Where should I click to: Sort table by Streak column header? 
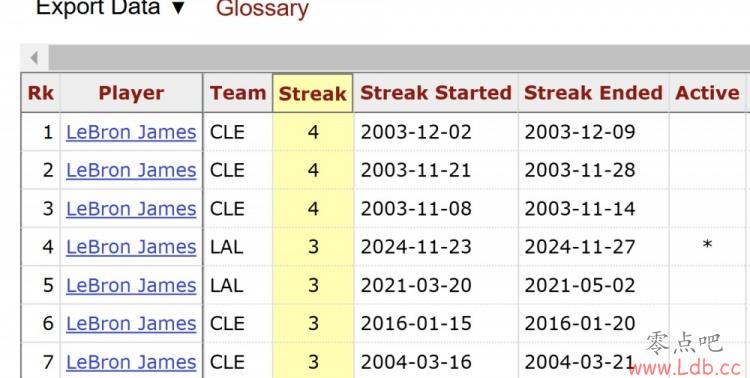coord(312,93)
